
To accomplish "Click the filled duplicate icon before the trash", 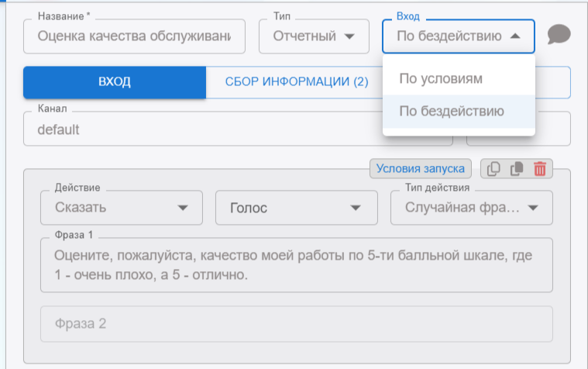I will coord(516,169).
